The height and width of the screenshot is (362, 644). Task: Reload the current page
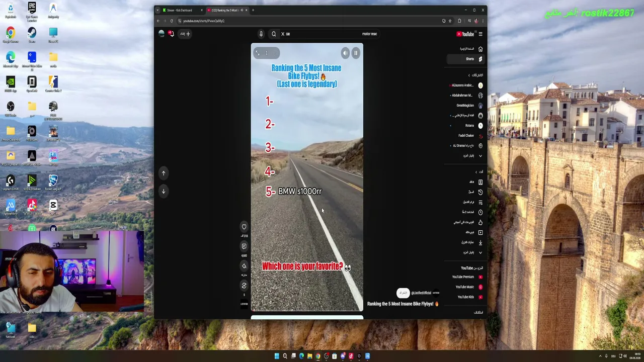[172, 21]
